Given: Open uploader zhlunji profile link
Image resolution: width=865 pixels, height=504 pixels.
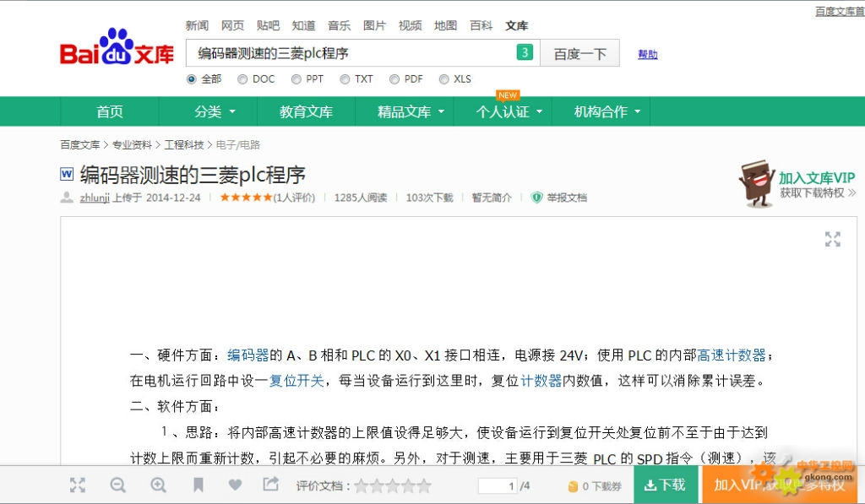Looking at the screenshot, I should pyautogui.click(x=95, y=198).
